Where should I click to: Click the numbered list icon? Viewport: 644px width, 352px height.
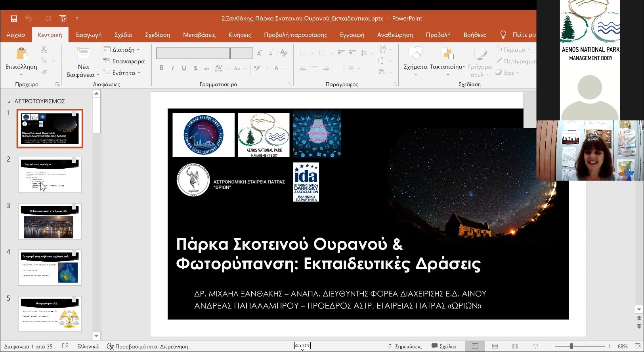[x=322, y=53]
